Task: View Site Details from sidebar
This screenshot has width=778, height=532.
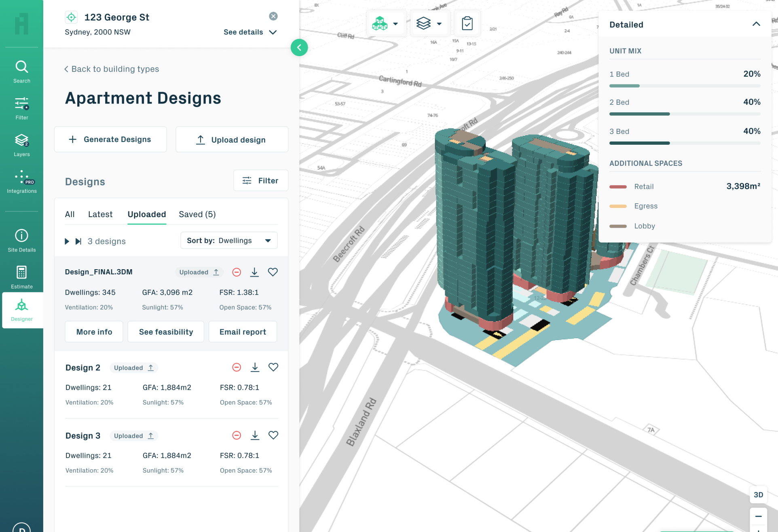Action: click(x=21, y=240)
